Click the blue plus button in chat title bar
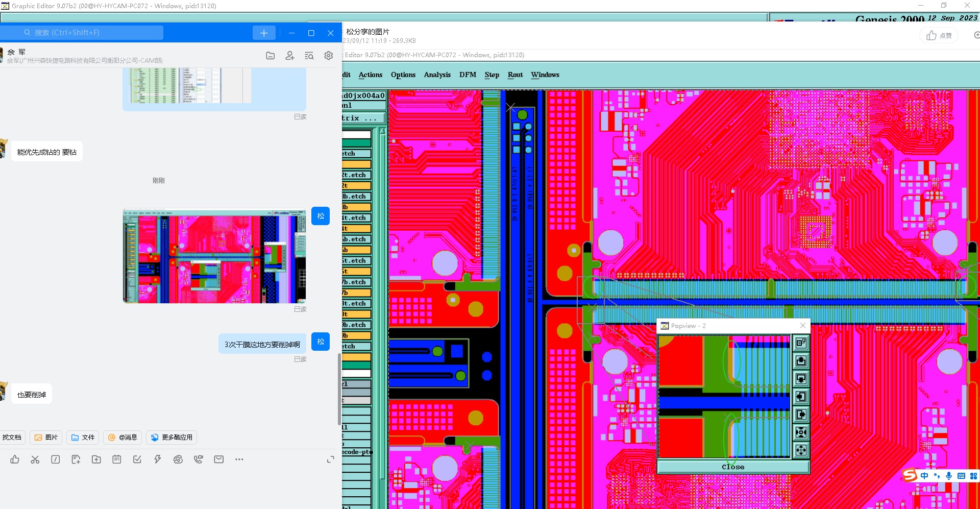The image size is (980, 509). pyautogui.click(x=264, y=33)
